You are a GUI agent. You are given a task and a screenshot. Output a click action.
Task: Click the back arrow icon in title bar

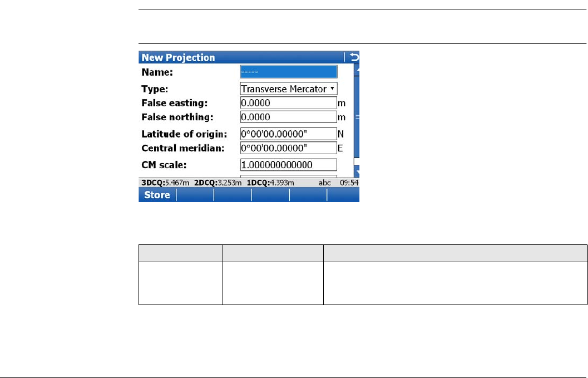(354, 57)
